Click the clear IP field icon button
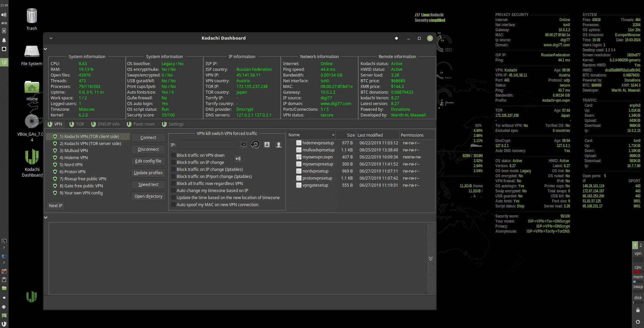The image size is (644, 328). click(244, 145)
